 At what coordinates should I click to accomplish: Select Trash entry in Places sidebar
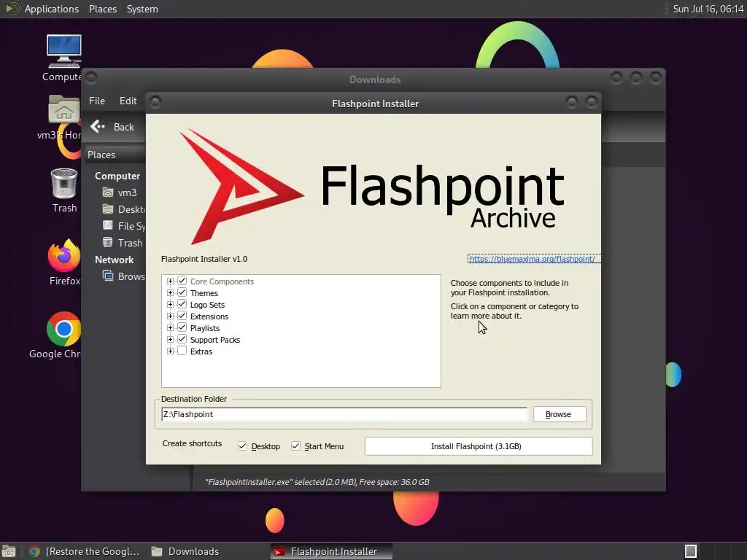tap(123, 243)
